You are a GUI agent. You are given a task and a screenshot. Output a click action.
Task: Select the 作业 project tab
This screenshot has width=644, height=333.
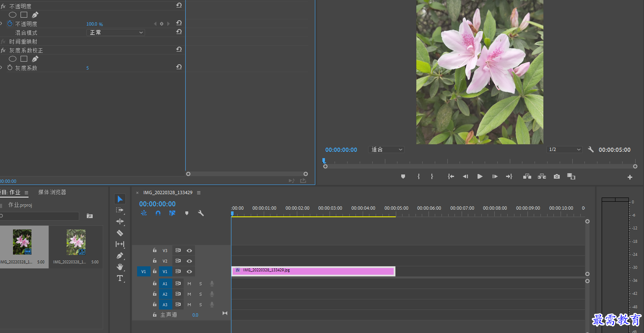click(10, 192)
